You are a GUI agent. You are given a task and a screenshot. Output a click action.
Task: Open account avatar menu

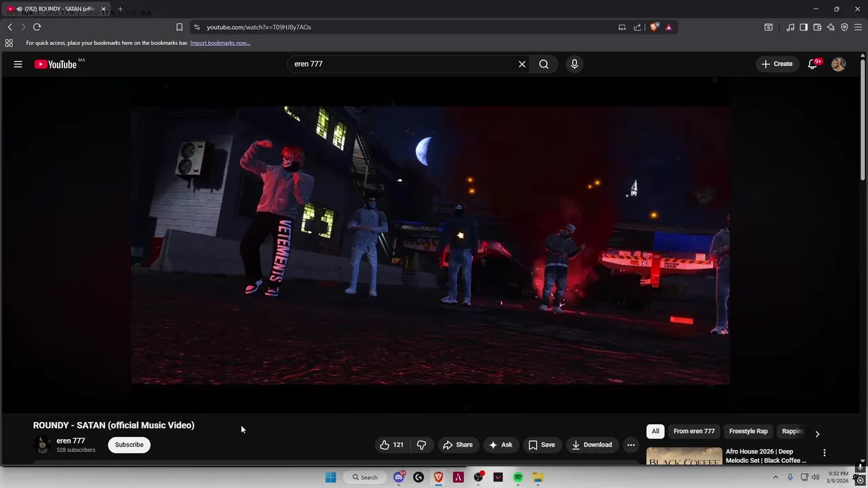(x=838, y=64)
